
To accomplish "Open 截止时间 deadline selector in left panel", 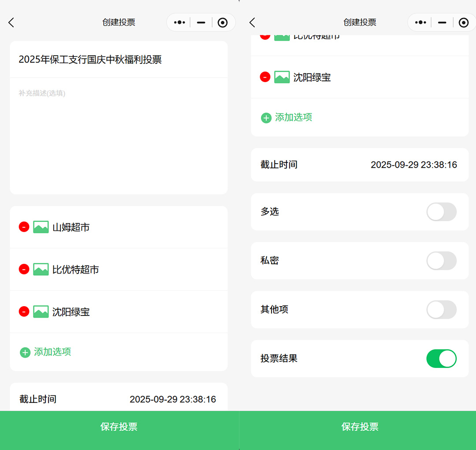I will click(172, 399).
